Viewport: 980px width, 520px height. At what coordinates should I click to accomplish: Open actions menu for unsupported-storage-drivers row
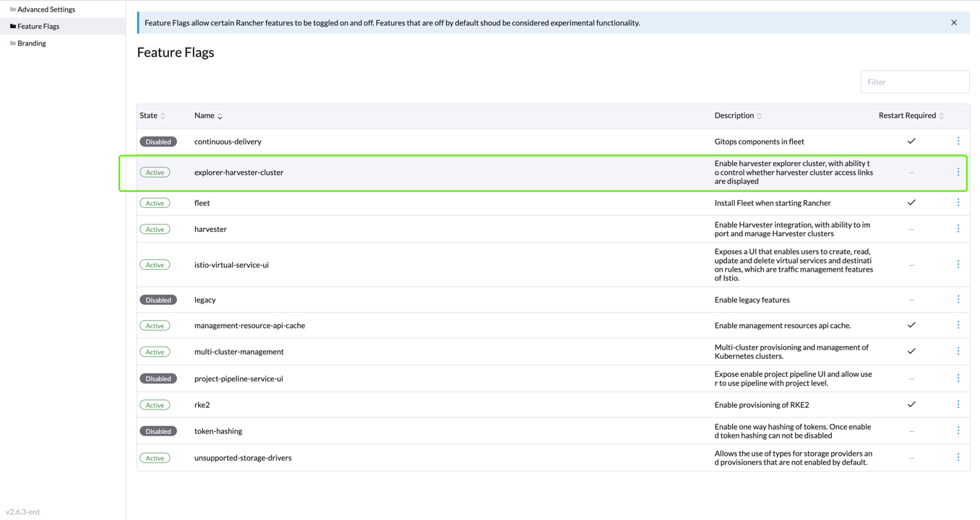click(958, 457)
